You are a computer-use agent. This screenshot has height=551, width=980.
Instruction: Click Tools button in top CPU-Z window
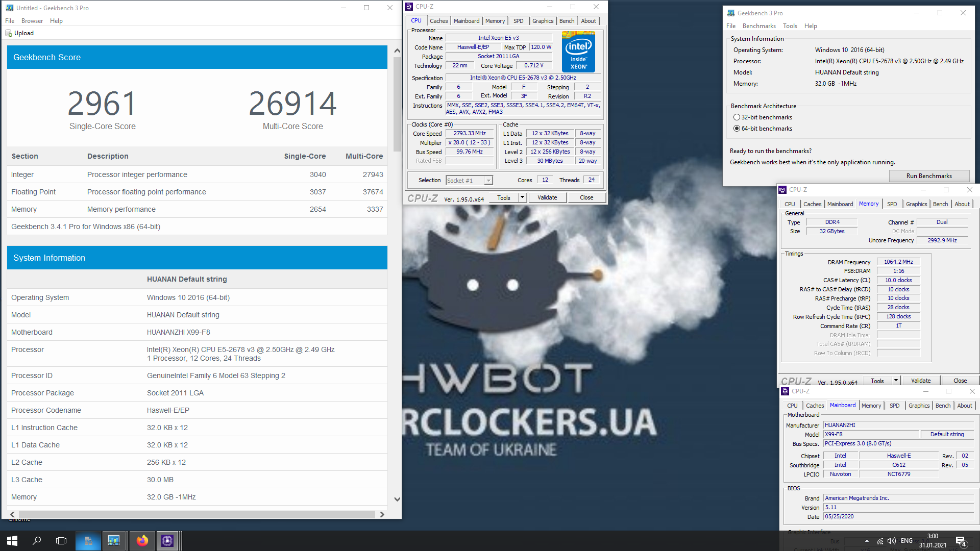pyautogui.click(x=504, y=197)
